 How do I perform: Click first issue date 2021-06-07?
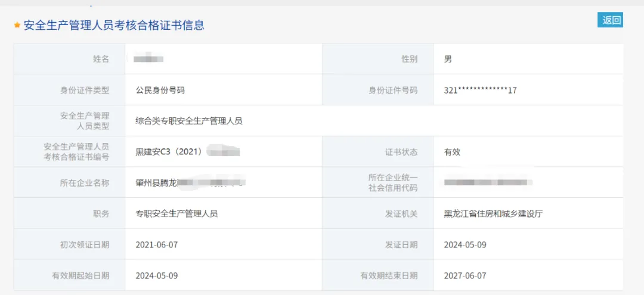[157, 244]
